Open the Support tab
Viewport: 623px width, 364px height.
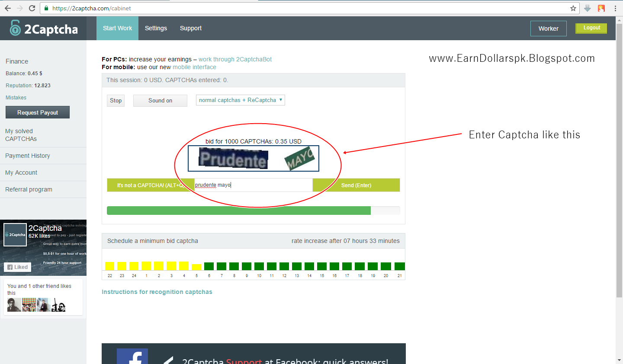(190, 28)
